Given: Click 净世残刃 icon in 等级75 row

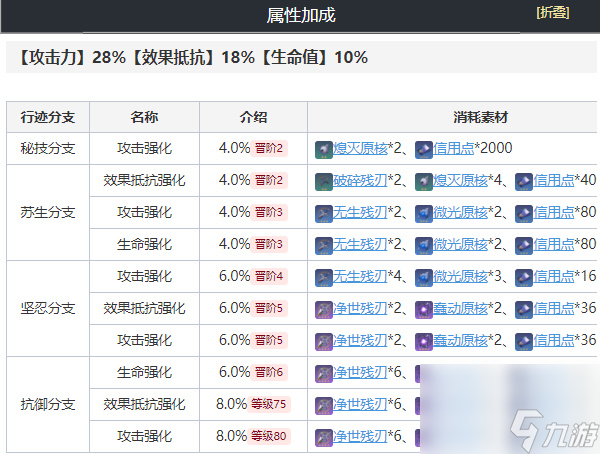Looking at the screenshot, I should click(324, 405).
